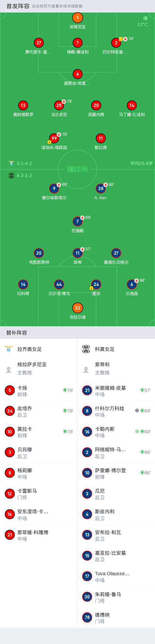Image resolution: width=155 pixels, height=644 pixels.
Task: Select striker A. Kerr number 28
Action: coord(101,188)
